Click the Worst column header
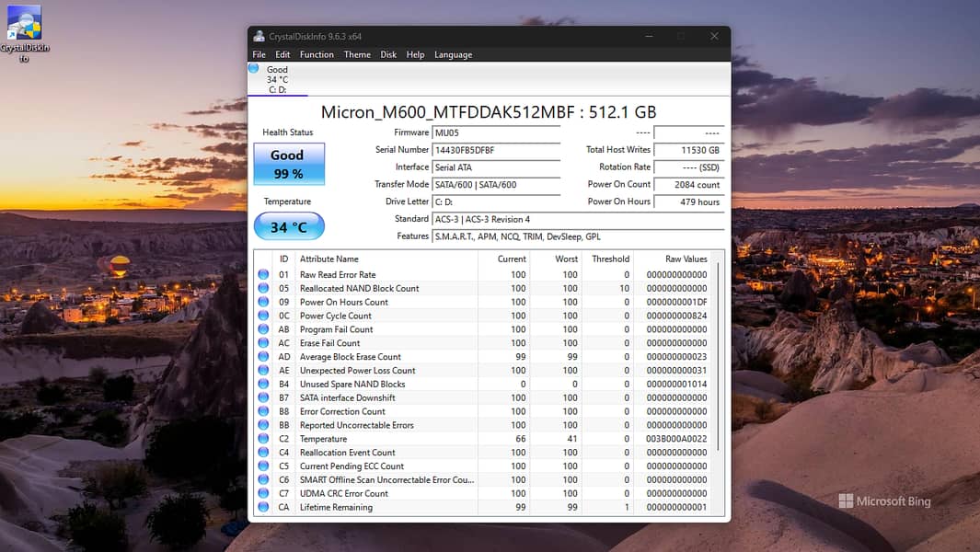Screen dimensions: 980x552 556,259
